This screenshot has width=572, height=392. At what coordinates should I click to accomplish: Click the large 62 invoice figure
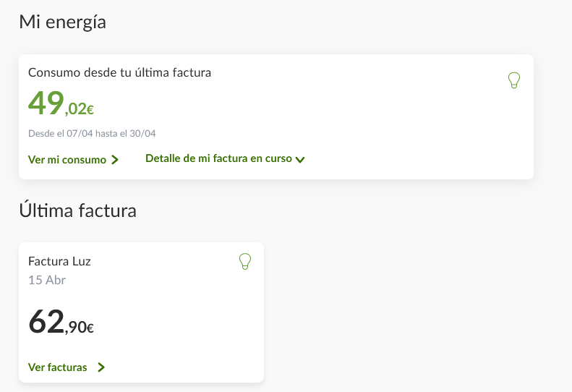click(46, 322)
